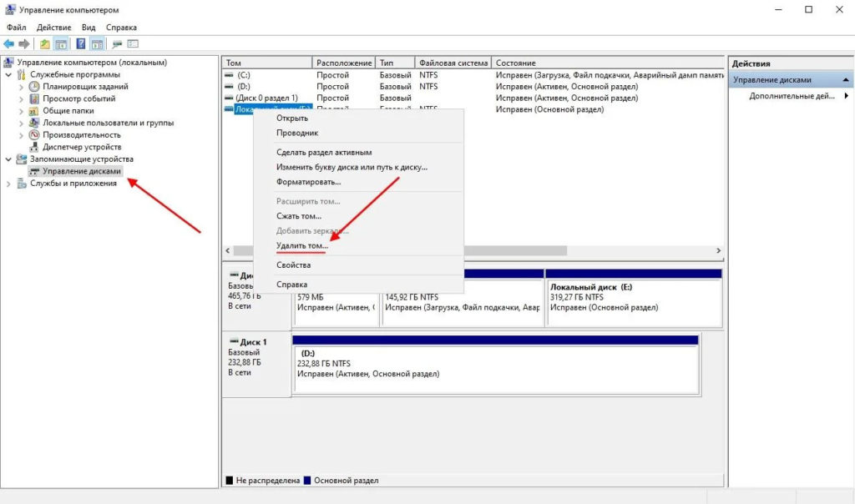Click the Диск 1 disk header label
The height and width of the screenshot is (504, 855).
(x=254, y=342)
